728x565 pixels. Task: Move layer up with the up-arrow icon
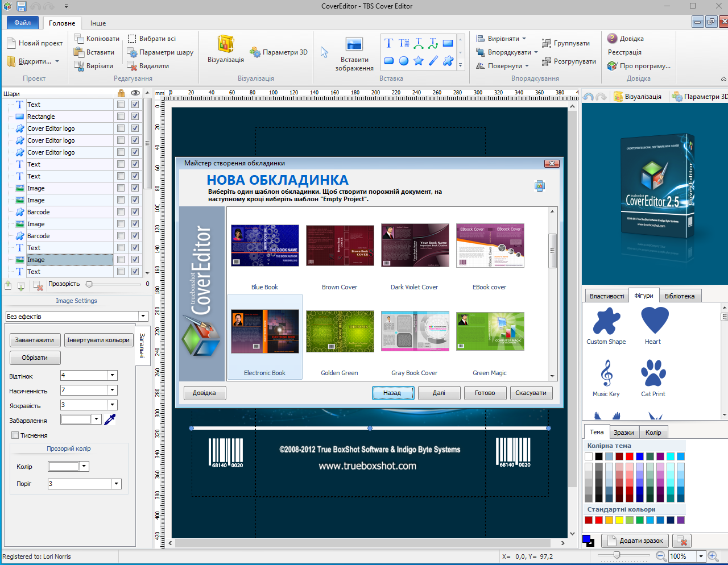[8, 286]
